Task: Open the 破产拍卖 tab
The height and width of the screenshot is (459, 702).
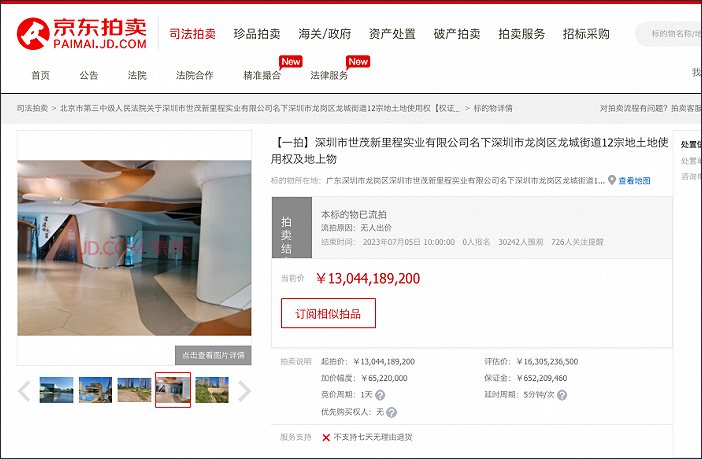Action: tap(457, 34)
